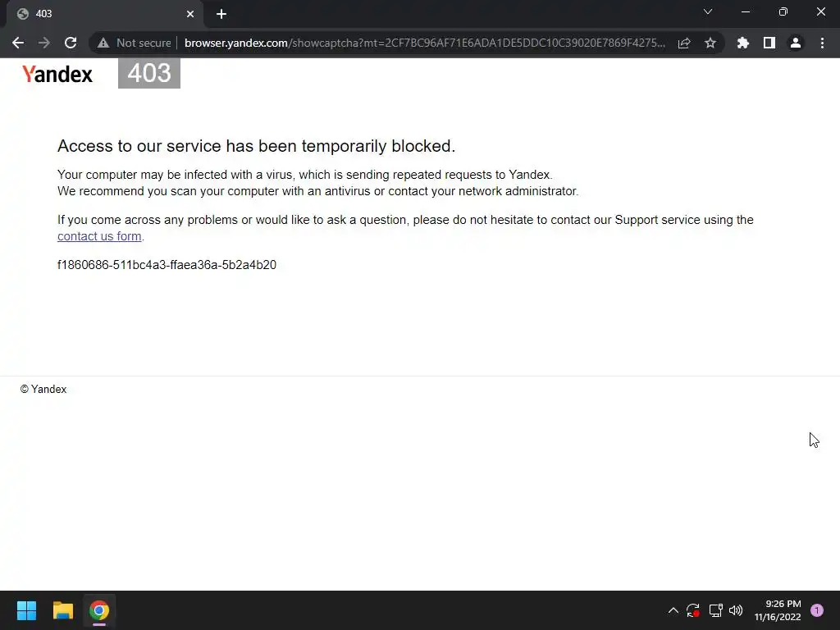The width and height of the screenshot is (840, 630).
Task: Open File Explorer from the taskbar
Action: coord(62,610)
